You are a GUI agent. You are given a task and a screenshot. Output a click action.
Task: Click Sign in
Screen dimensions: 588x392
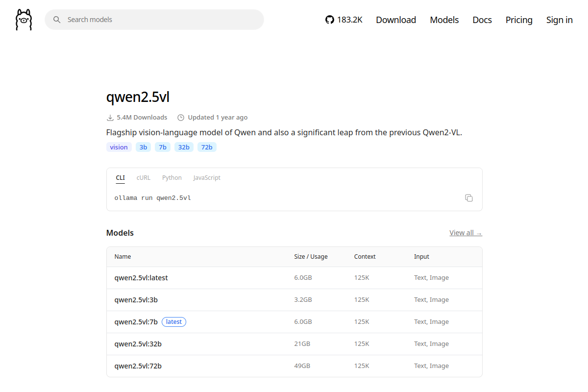click(x=560, y=20)
